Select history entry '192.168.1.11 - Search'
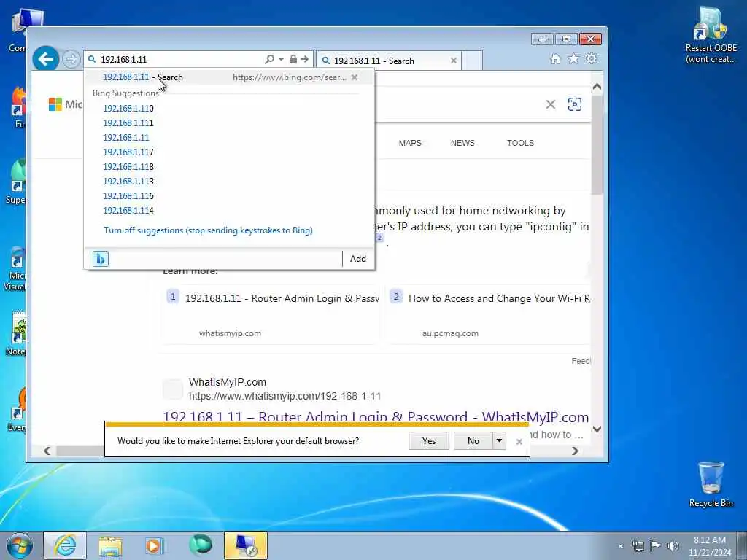The image size is (747, 560). (228, 77)
